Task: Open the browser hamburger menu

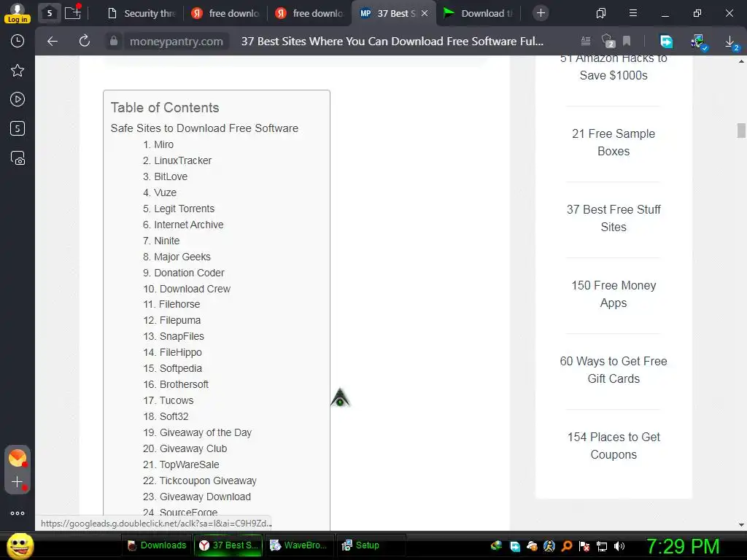Action: (x=632, y=13)
